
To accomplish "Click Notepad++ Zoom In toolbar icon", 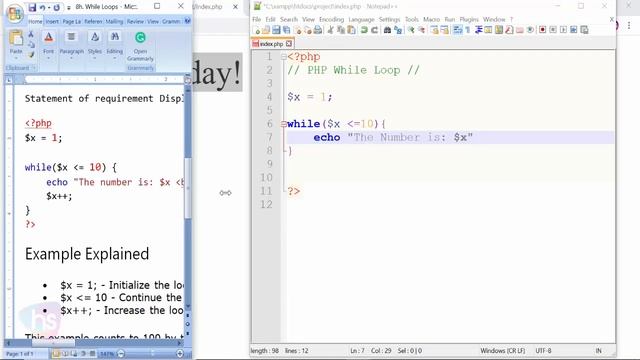I will (411, 30).
